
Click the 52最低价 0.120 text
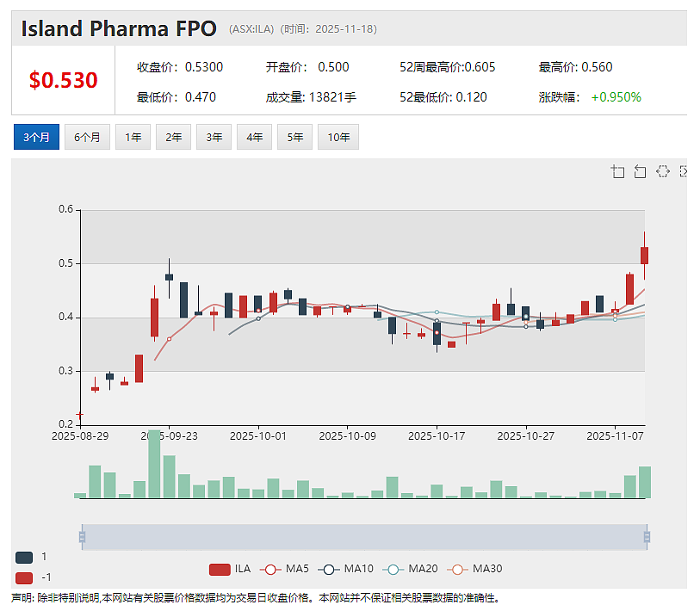443,97
